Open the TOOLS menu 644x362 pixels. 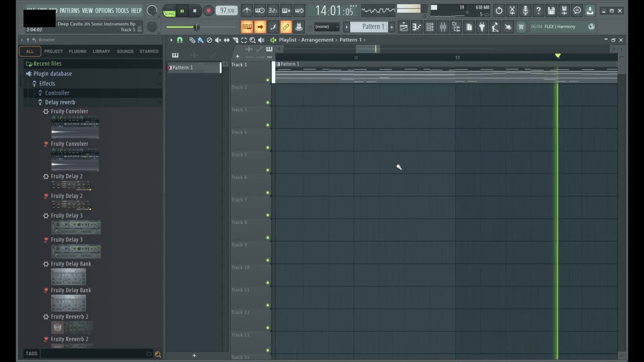pyautogui.click(x=122, y=11)
